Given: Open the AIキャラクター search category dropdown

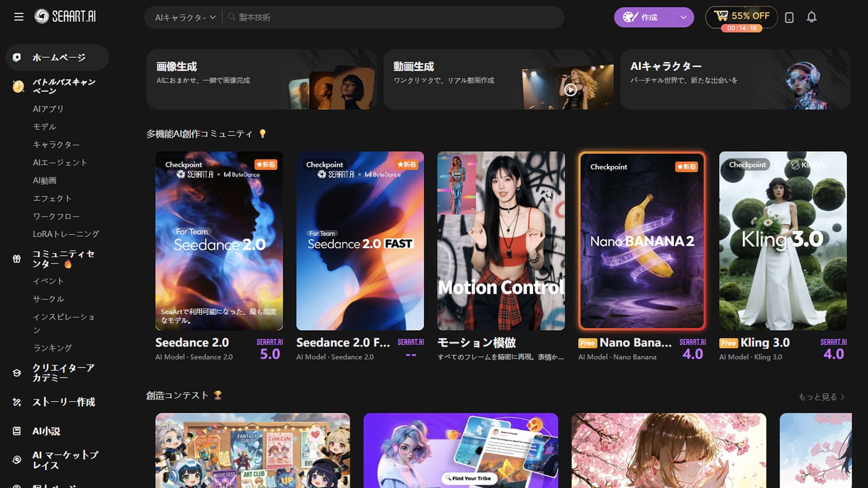Looking at the screenshot, I should pyautogui.click(x=185, y=17).
